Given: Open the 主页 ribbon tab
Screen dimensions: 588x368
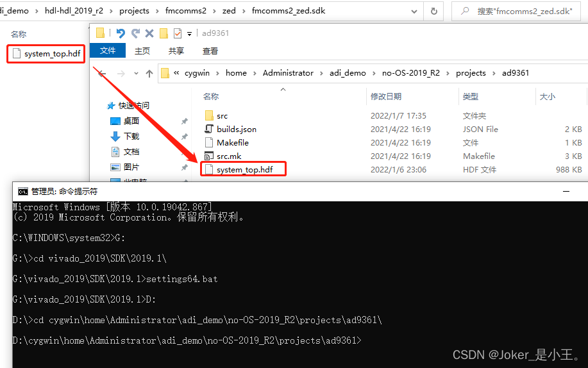Looking at the screenshot, I should [x=142, y=51].
